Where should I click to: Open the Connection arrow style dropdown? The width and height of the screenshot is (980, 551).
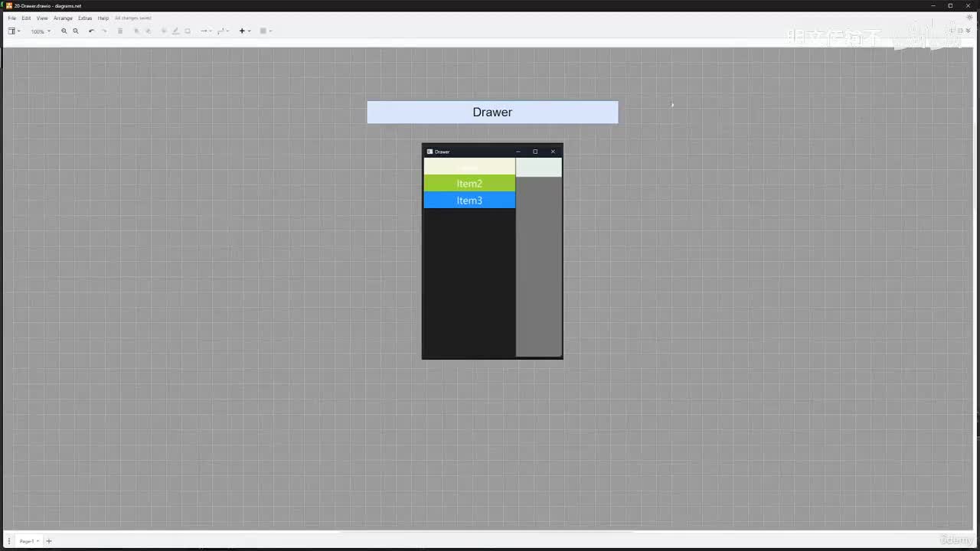click(205, 31)
